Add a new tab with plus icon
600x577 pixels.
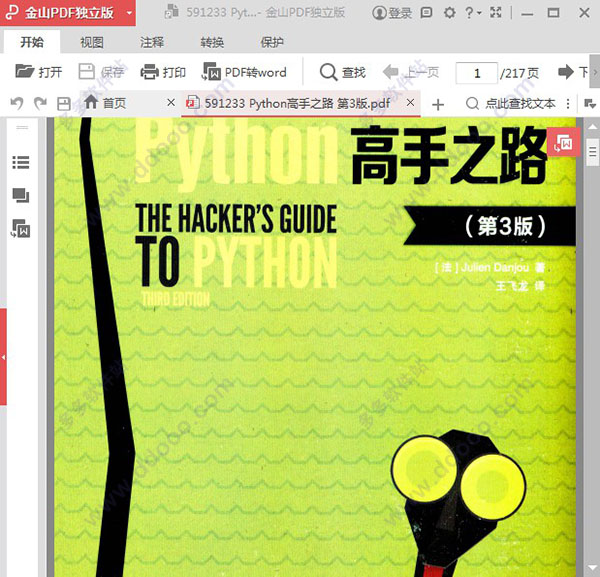pyautogui.click(x=438, y=104)
